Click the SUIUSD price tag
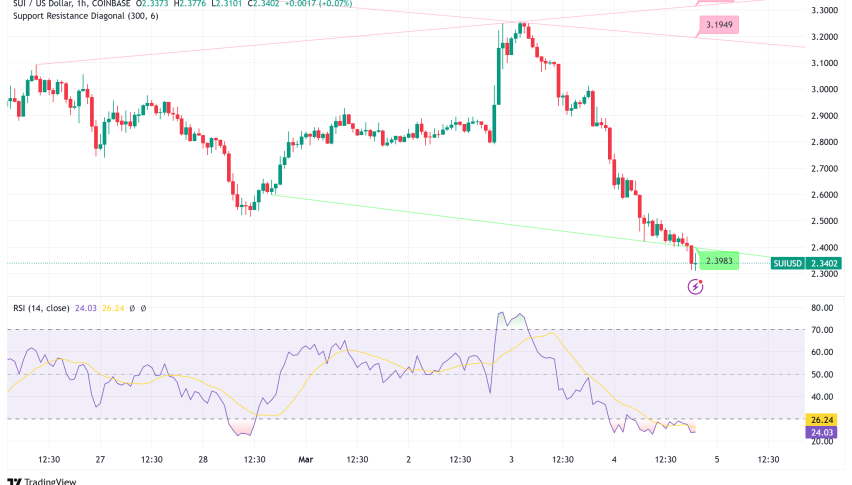The height and width of the screenshot is (485, 852). pyautogui.click(x=788, y=263)
